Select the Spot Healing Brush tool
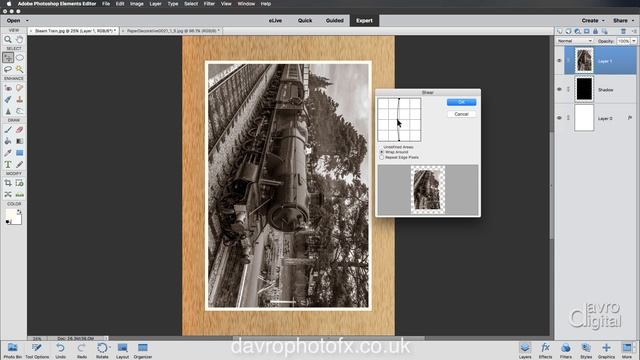The width and height of the screenshot is (640, 360). coord(20,88)
